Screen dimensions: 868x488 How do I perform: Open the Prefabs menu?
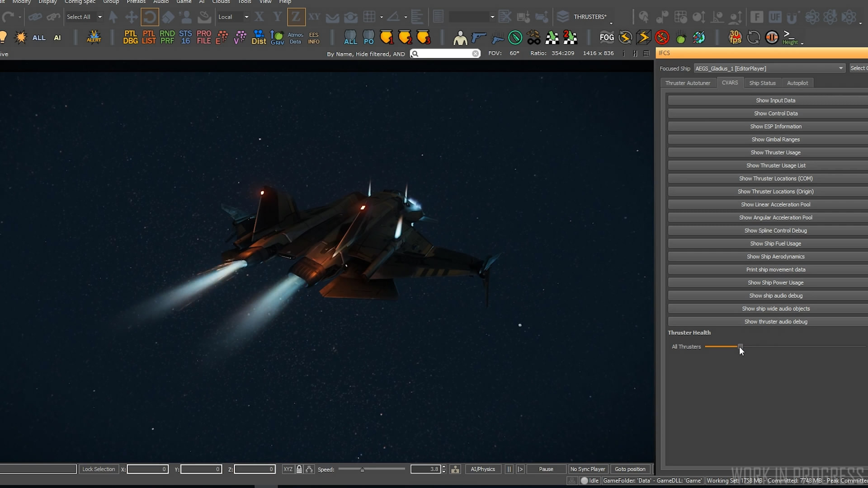coord(136,2)
